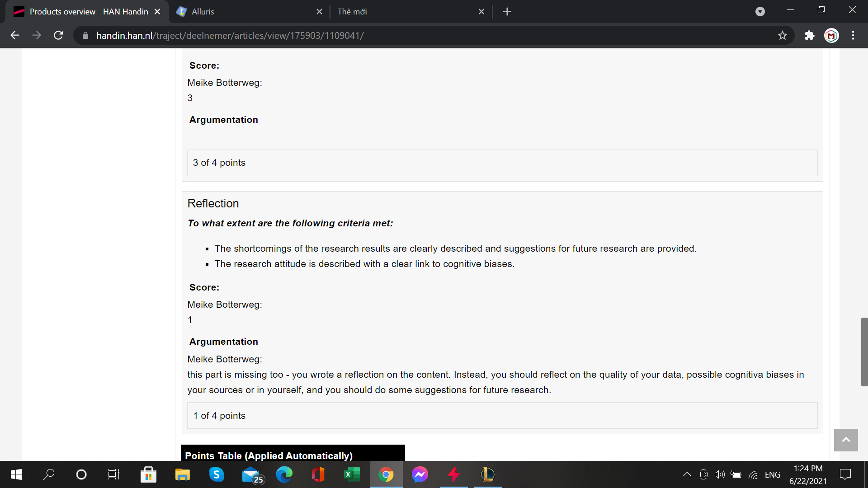868x488 pixels.
Task: Show hidden system tray icons
Action: (x=687, y=474)
